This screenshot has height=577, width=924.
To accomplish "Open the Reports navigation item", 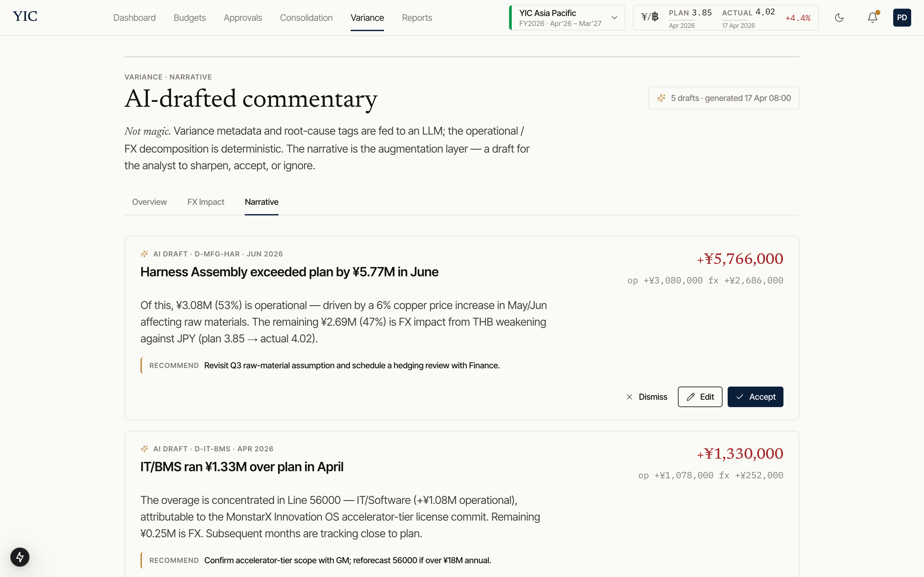I will pos(416,18).
